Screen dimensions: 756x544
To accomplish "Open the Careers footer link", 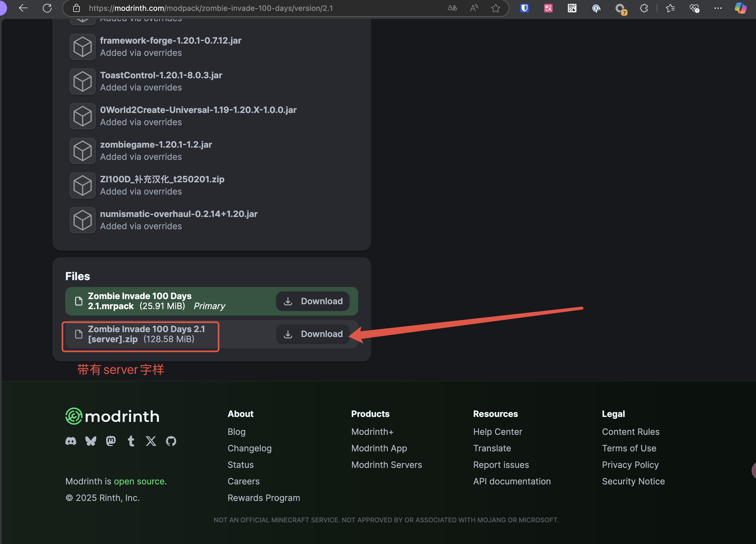I will click(243, 481).
